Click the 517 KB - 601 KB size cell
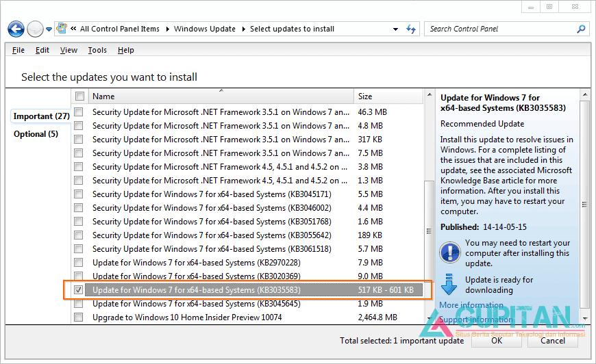This screenshot has height=364, width=596. pos(386,290)
